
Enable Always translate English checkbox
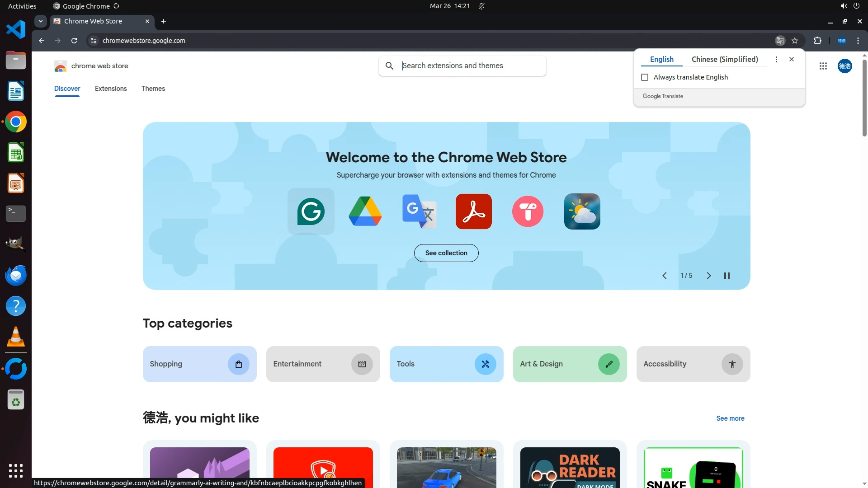point(645,77)
